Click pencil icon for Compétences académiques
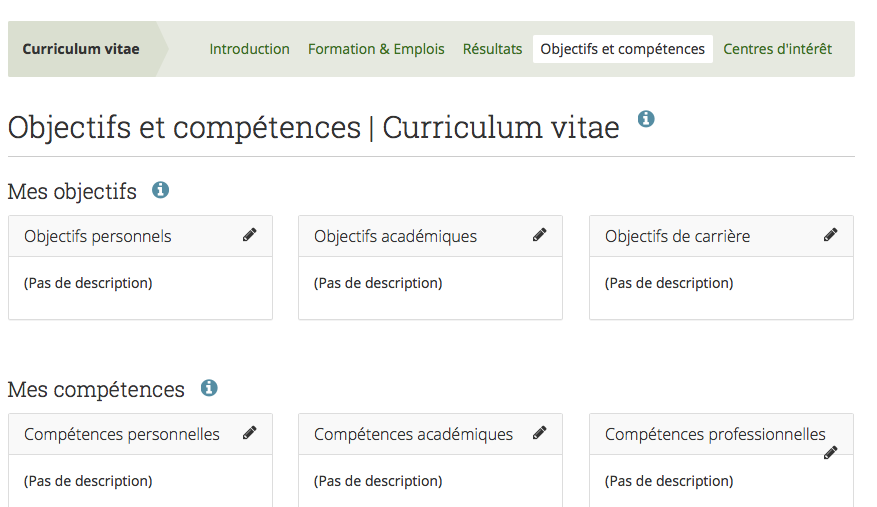The width and height of the screenshot is (877, 507). (539, 433)
